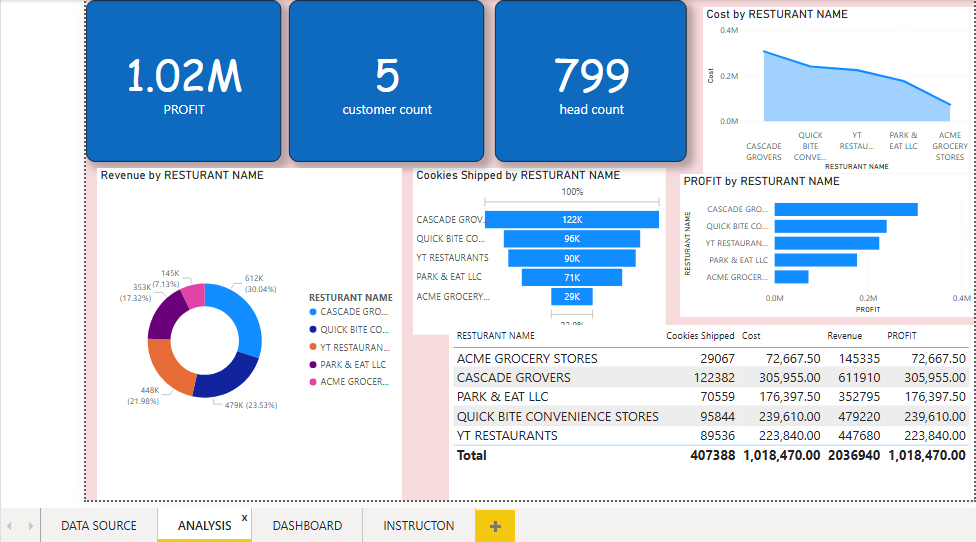Sort table by Revenue column header
Screen dimensions: 976x542
coord(844,335)
